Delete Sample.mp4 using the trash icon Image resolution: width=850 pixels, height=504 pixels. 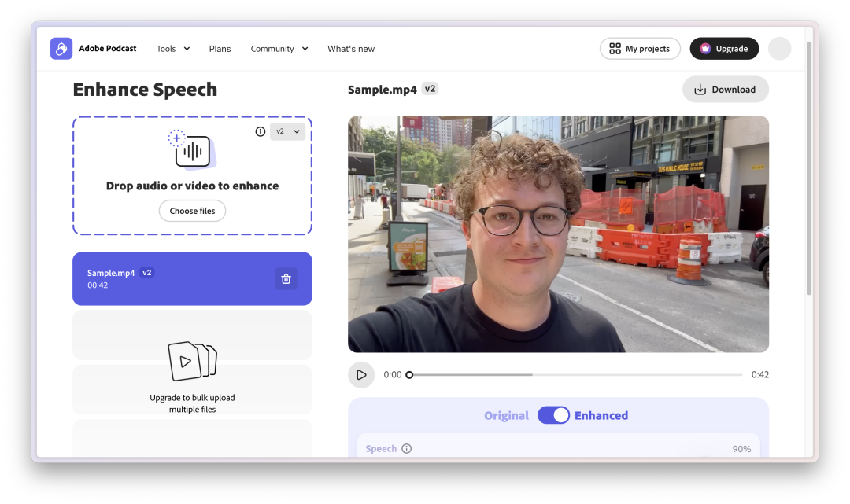click(x=286, y=278)
